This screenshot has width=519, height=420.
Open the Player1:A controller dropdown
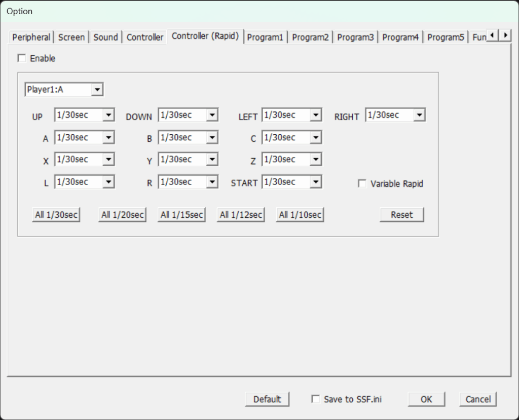tap(97, 90)
